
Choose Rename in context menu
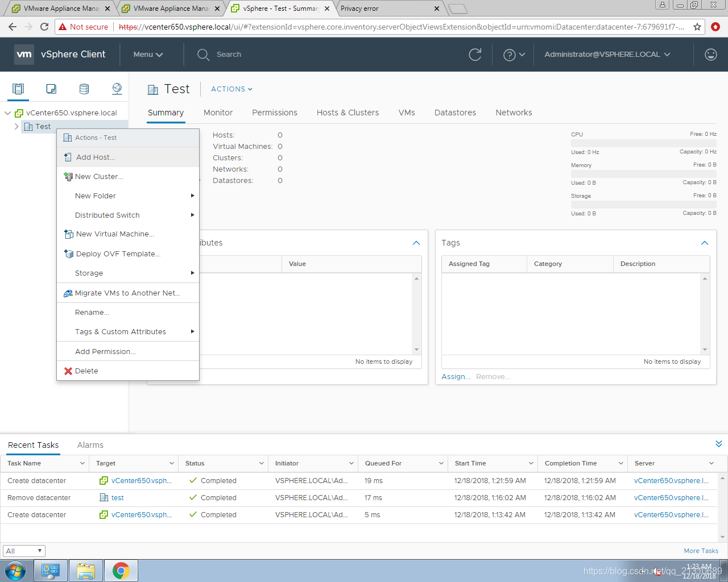pos(128,313)
